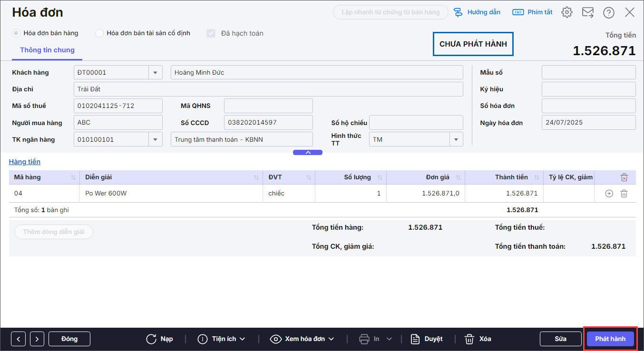Open the help question mark icon
Screen dimensions: 644x351
(x=608, y=12)
